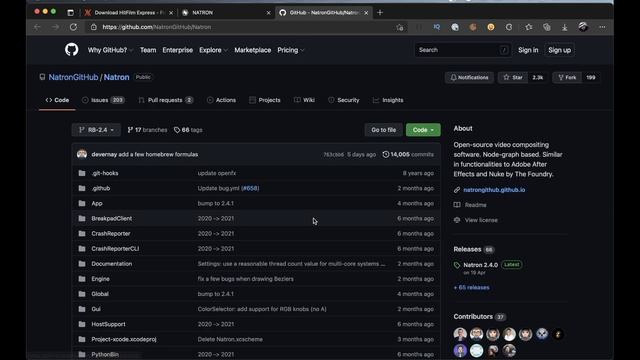Click the GitHub Octocat logo
640x360 pixels.
(x=71, y=50)
